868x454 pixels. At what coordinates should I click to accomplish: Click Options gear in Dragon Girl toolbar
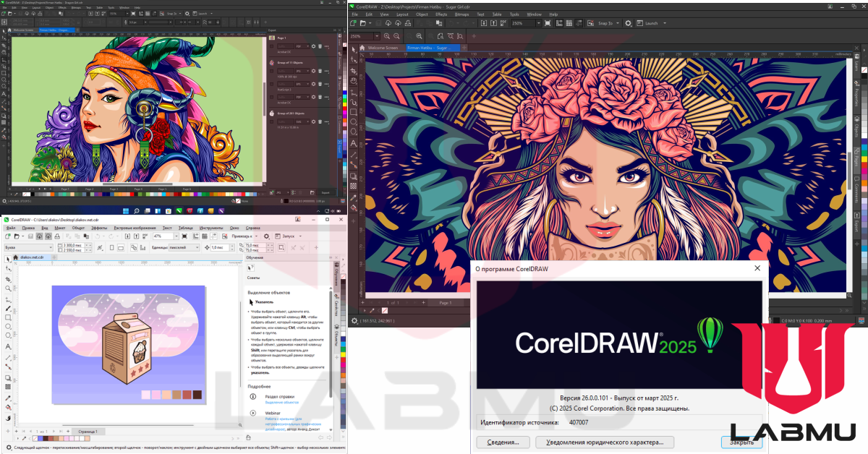point(187,14)
